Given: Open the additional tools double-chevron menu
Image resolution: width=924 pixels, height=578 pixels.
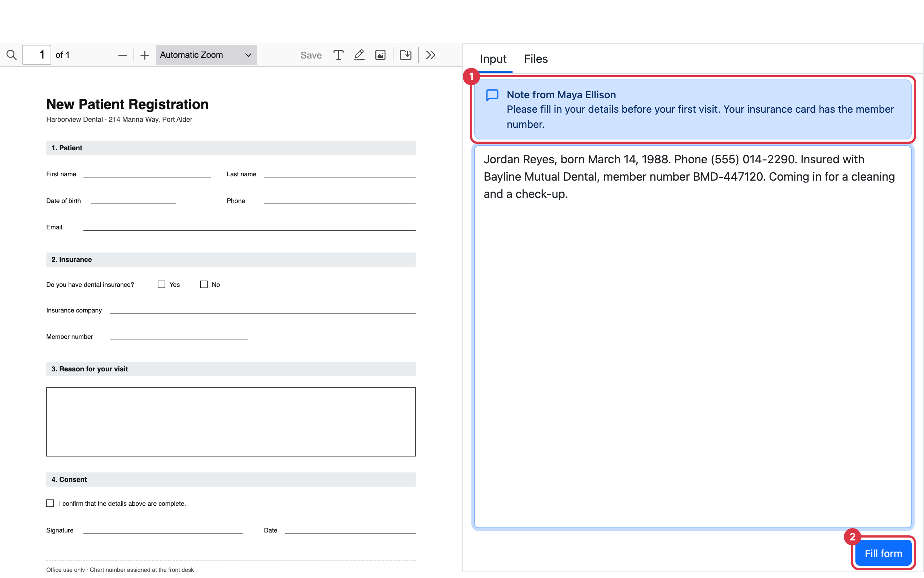Looking at the screenshot, I should [431, 55].
